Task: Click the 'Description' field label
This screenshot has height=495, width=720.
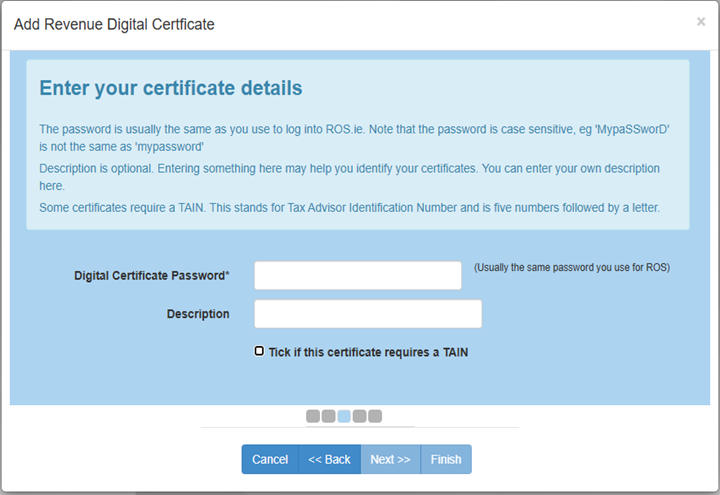Action: (x=198, y=314)
